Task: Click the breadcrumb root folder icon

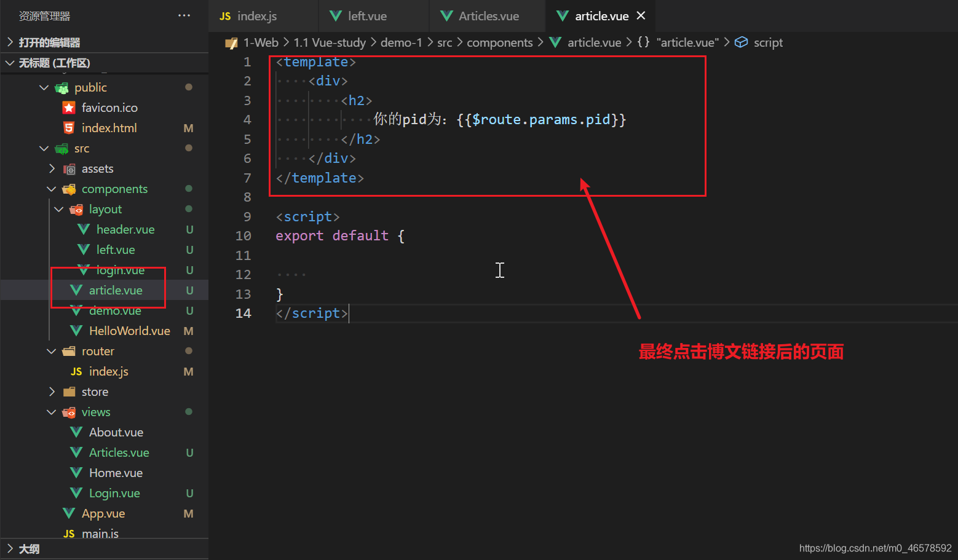Action: (231, 43)
